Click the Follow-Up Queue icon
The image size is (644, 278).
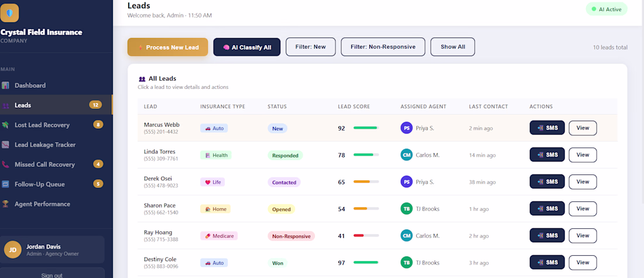click(5, 184)
